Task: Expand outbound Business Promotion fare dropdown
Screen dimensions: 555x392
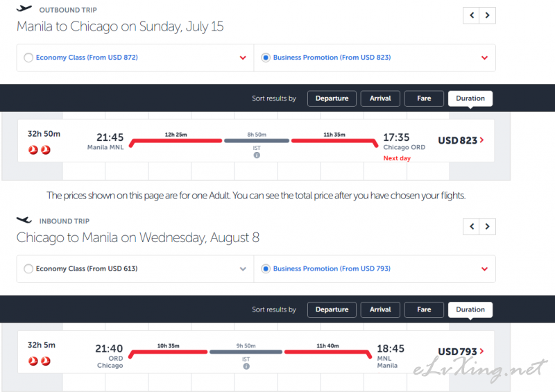Action: 484,58
